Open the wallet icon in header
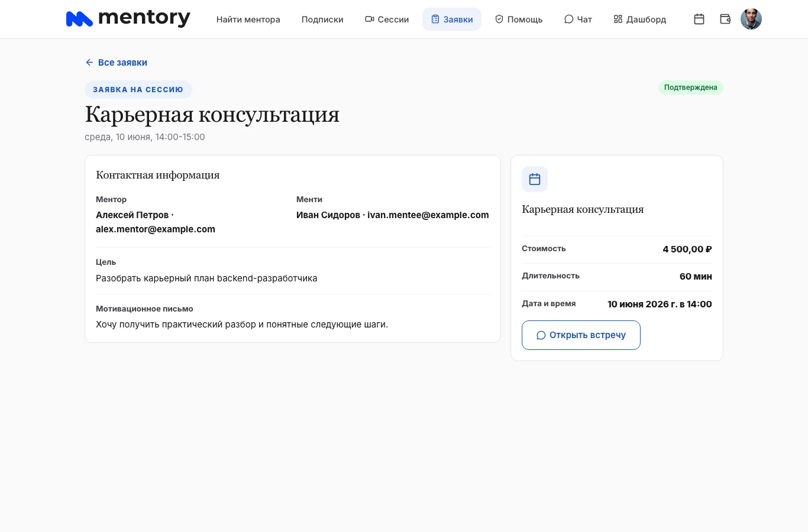 (x=725, y=19)
